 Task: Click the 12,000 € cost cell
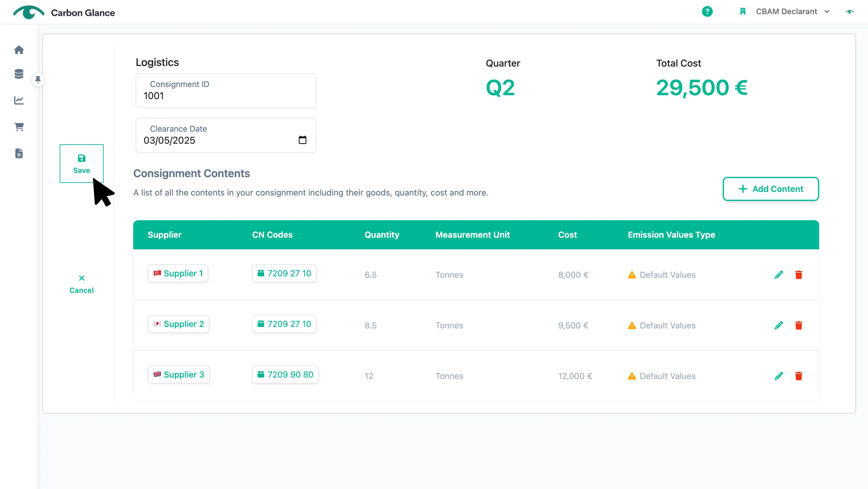[575, 376]
